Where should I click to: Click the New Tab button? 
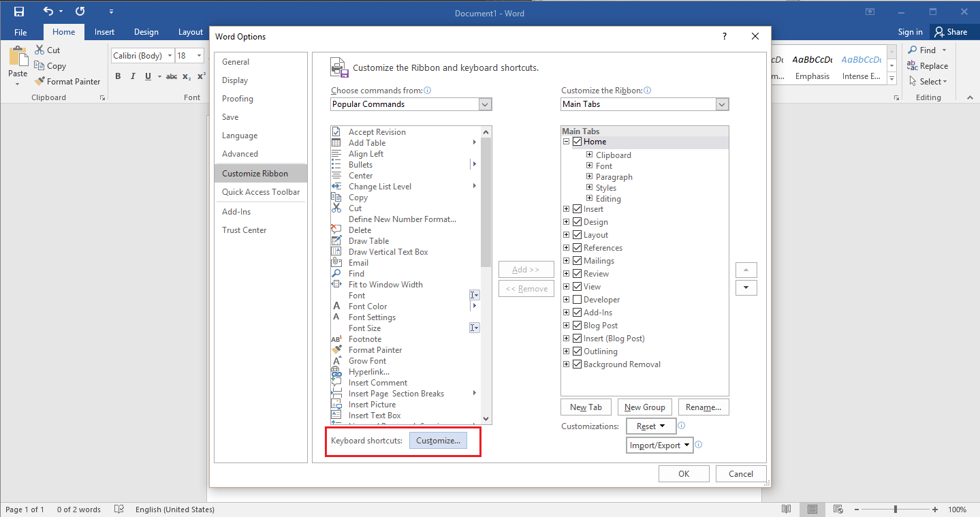click(x=586, y=407)
